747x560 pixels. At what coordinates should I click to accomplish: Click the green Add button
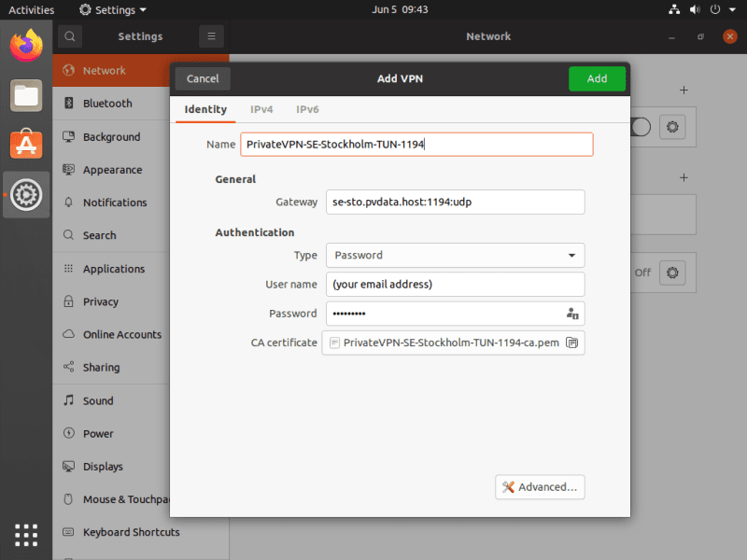pos(597,78)
